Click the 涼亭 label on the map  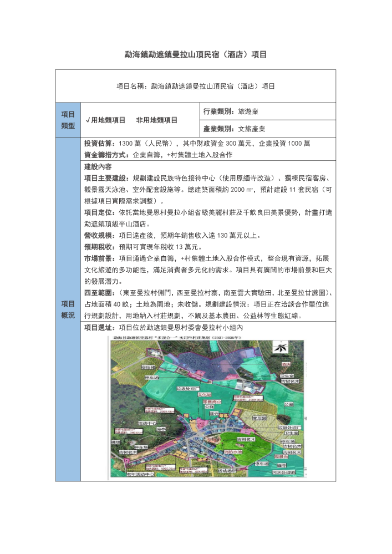[x=161, y=429]
